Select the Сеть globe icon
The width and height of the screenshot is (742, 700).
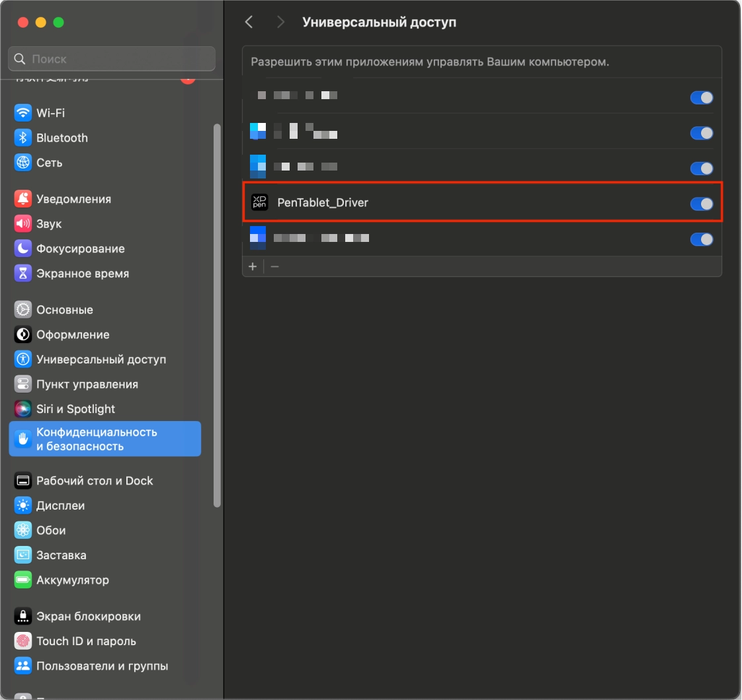(x=23, y=163)
